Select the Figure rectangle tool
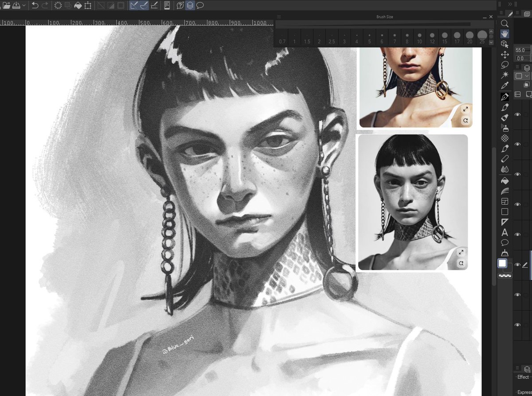The height and width of the screenshot is (396, 532). 505,212
